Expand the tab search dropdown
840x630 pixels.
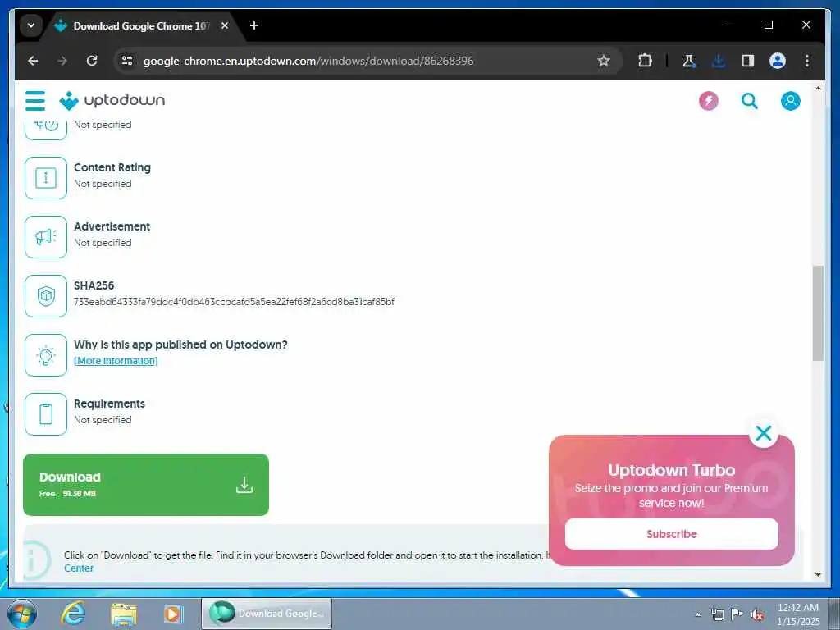click(x=31, y=25)
